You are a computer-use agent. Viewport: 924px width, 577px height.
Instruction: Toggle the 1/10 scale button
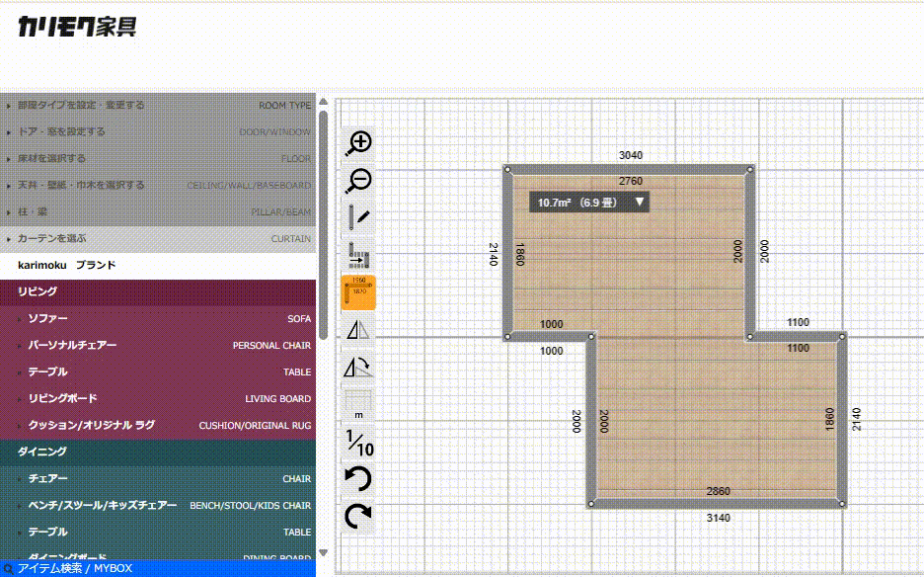[359, 443]
